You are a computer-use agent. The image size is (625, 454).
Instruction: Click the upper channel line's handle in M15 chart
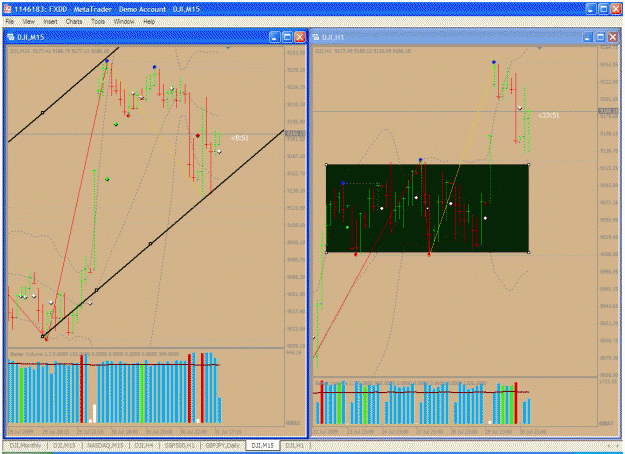coord(43,113)
